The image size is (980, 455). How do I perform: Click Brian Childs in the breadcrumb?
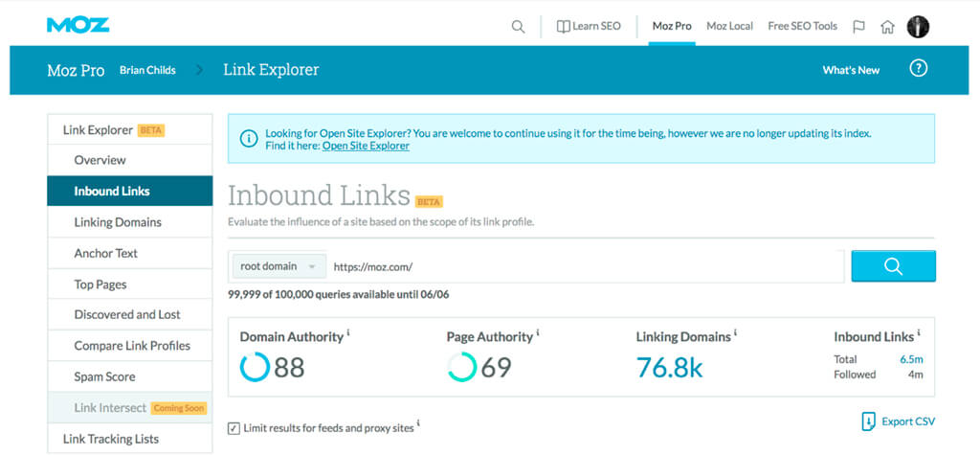tap(147, 70)
